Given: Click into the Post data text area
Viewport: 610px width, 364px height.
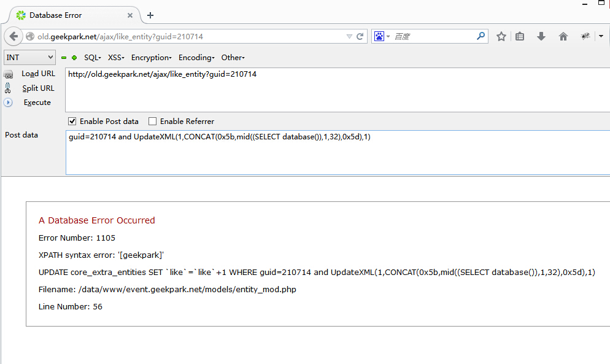Looking at the screenshot, I should click(338, 153).
